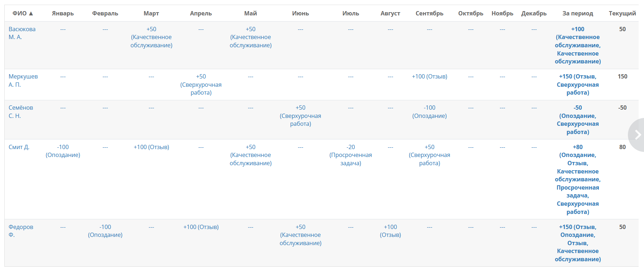The image size is (644, 267).
Task: Sort by the ФИО column header
Action: tap(23, 13)
